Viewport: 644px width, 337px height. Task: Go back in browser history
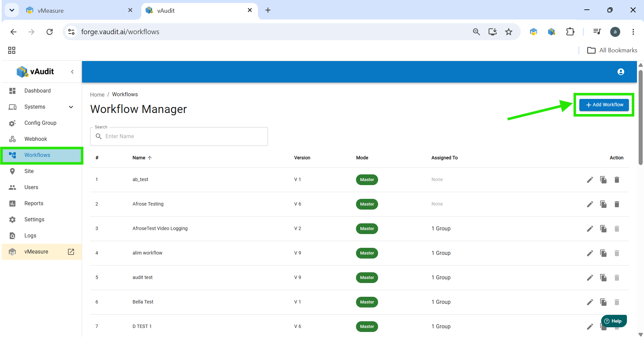click(13, 32)
